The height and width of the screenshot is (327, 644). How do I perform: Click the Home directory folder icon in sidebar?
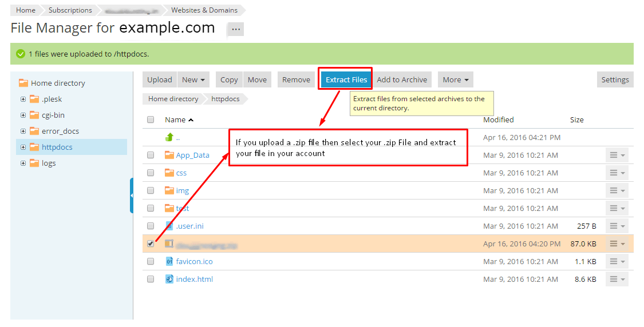click(x=23, y=83)
